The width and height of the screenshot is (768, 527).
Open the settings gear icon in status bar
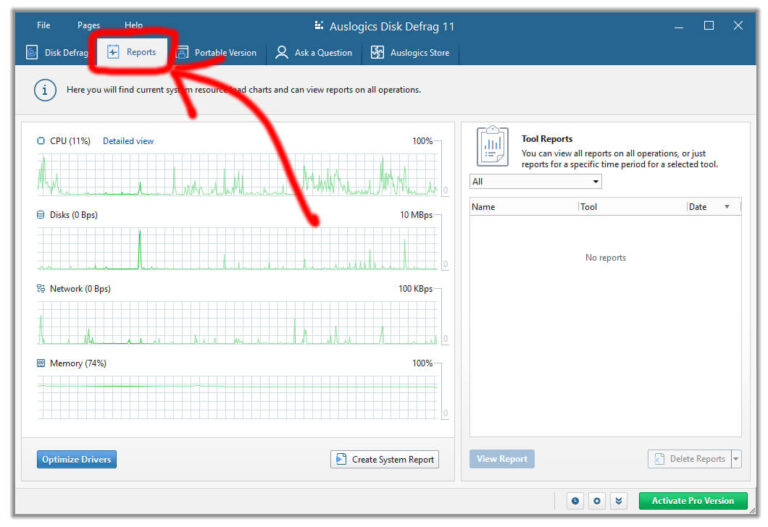click(x=597, y=501)
